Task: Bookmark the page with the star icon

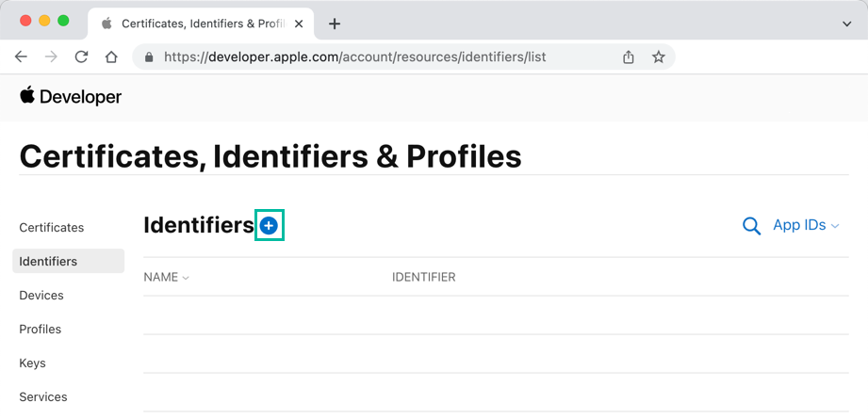Action: click(x=659, y=56)
